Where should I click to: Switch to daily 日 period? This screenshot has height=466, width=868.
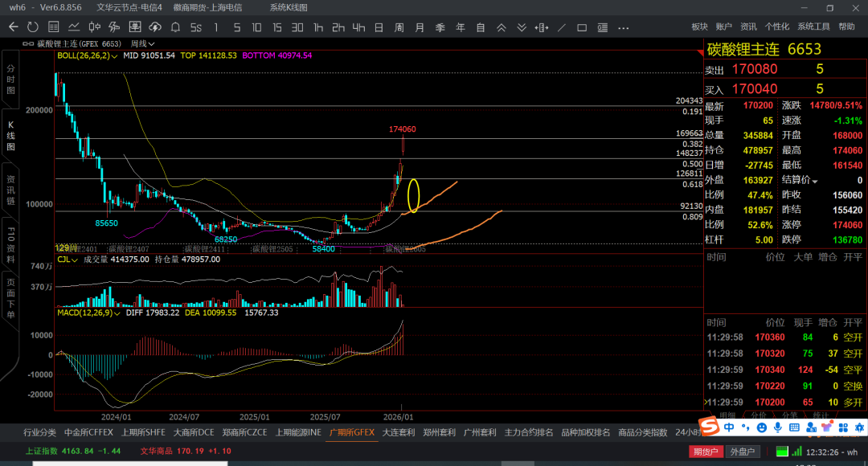click(x=379, y=27)
